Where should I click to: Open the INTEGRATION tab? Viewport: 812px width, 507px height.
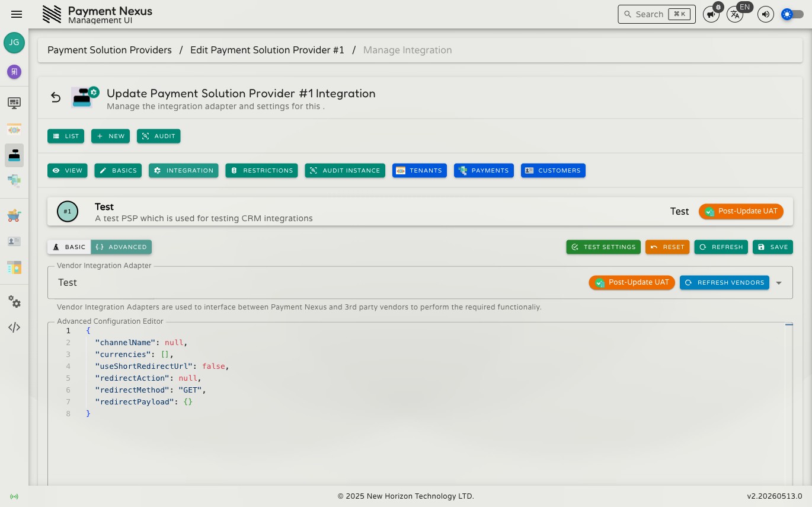pyautogui.click(x=184, y=170)
